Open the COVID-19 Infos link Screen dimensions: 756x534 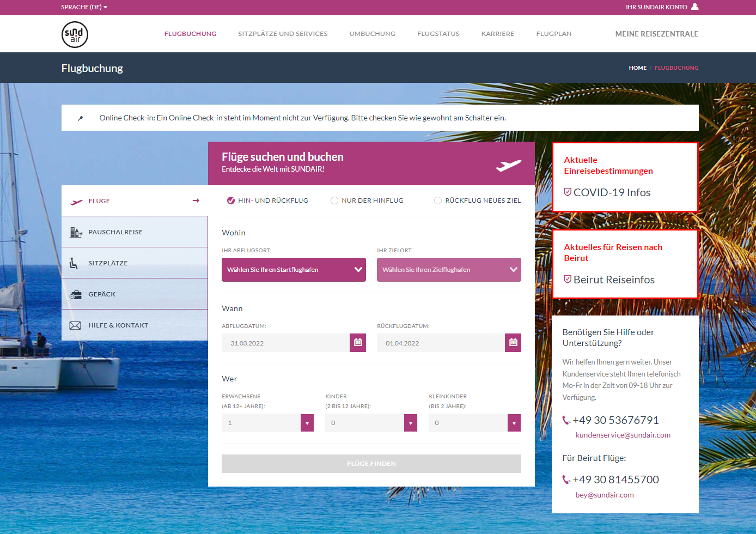pyautogui.click(x=612, y=192)
